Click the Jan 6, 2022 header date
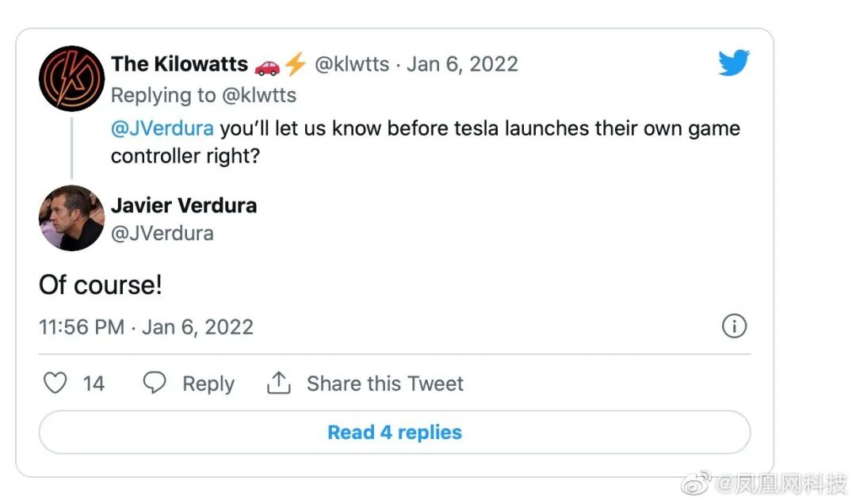 [462, 64]
